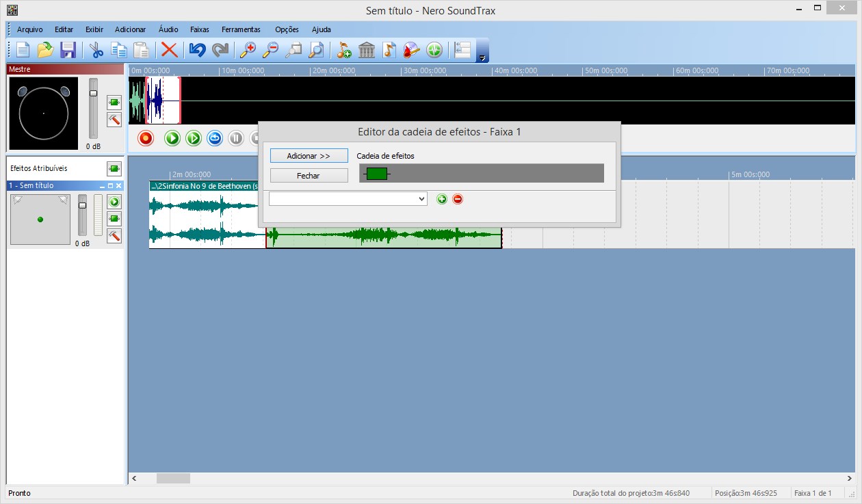This screenshot has height=504, width=862.
Task: Zoom to selection using the magnifier-rectangle icon
Action: pyautogui.click(x=293, y=50)
